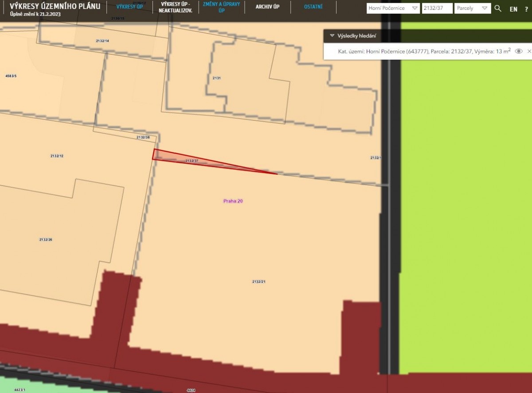Close the parcel 2132/37 search result

pos(529,51)
